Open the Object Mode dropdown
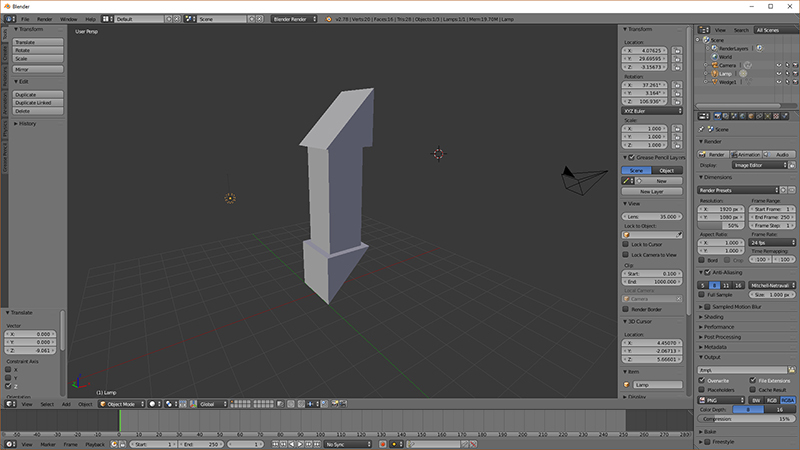 click(121, 404)
